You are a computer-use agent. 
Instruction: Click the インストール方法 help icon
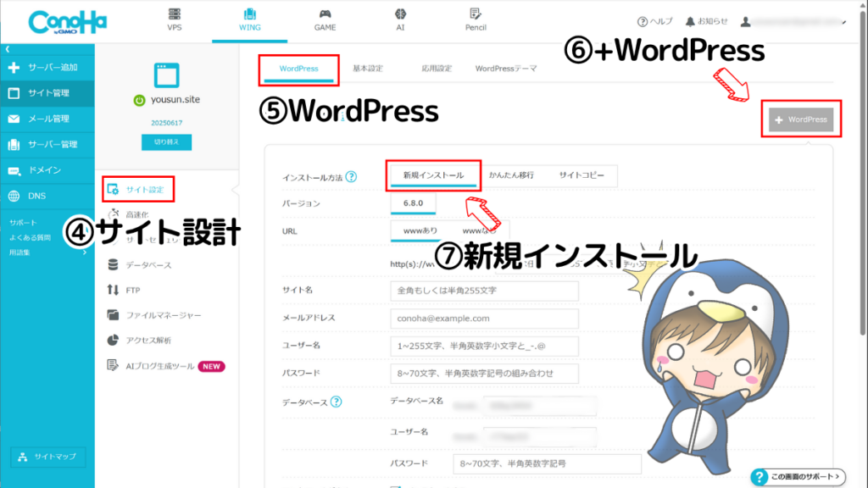pos(351,177)
